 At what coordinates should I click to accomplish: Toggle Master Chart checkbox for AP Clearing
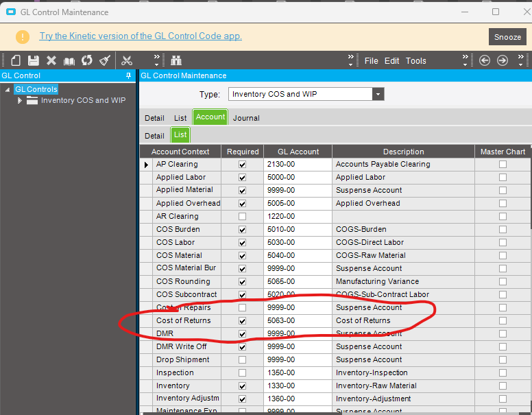tap(503, 165)
